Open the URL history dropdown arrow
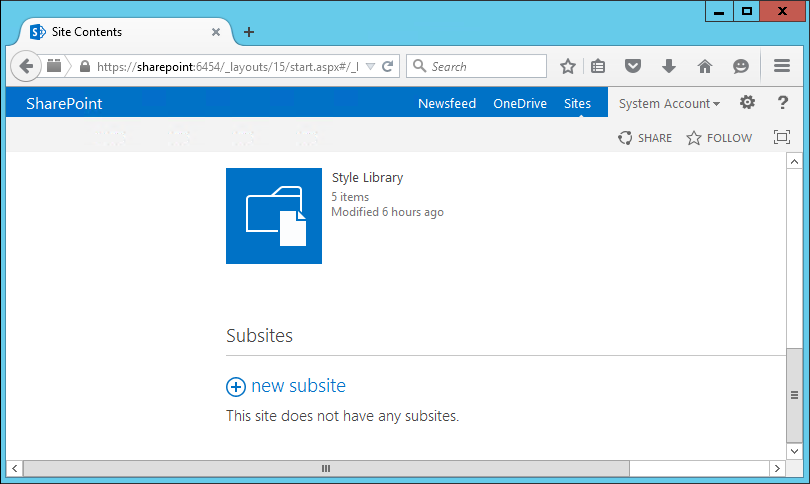810x484 pixels. click(x=370, y=66)
